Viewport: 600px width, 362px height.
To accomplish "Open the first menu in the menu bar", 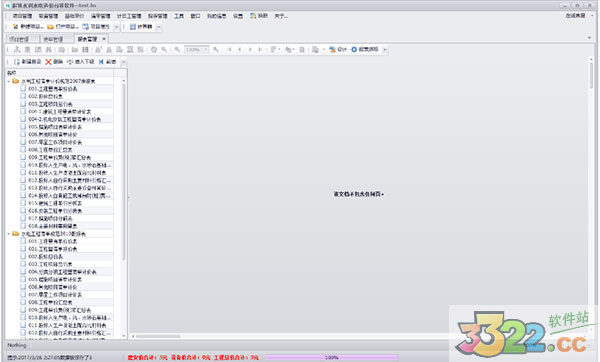I will (22, 16).
